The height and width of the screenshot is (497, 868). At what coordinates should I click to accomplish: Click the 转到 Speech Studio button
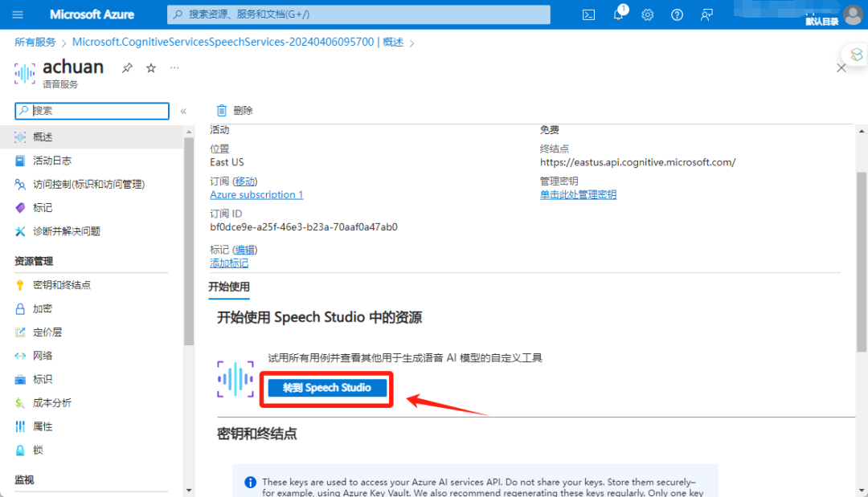click(326, 388)
